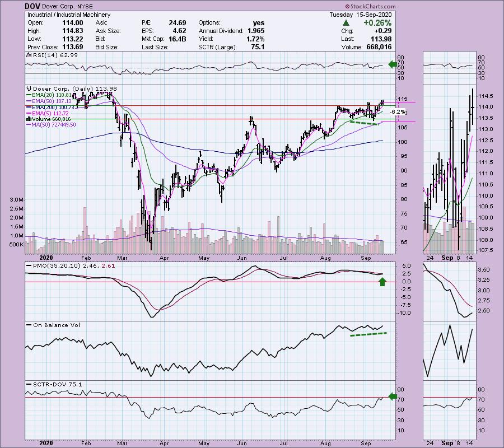Viewport: 504px width, 448px height.
Task: Click the EMA(20) 110.81 legend entry
Action: pos(52,95)
